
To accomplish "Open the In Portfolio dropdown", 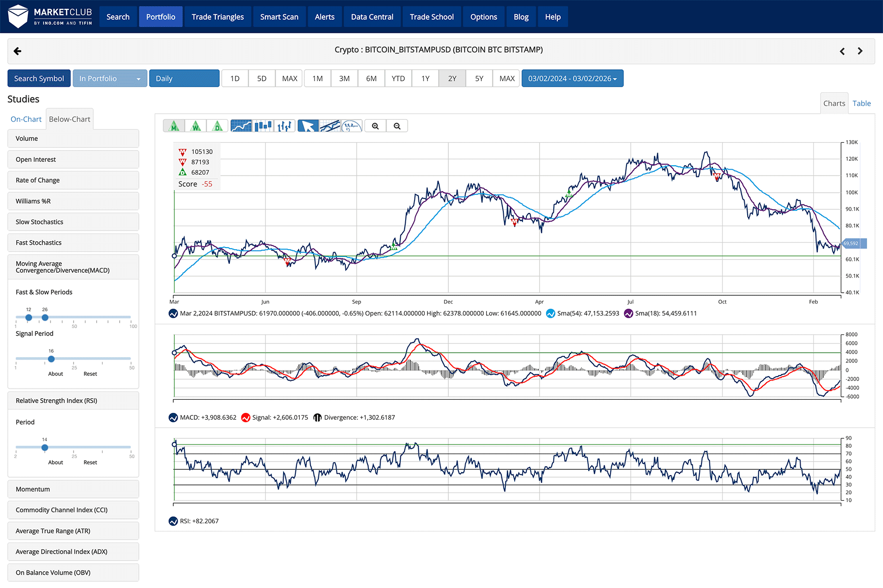I will click(x=109, y=78).
